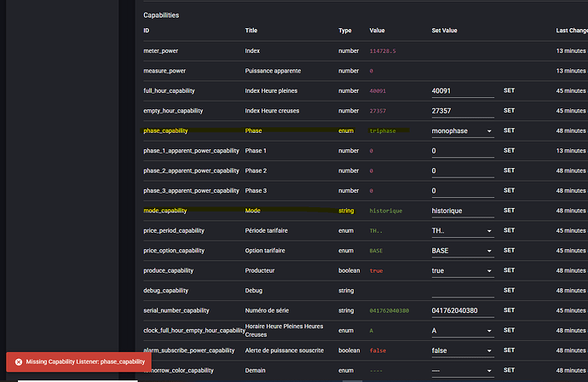The width and height of the screenshot is (588, 382).
Task: Click the mode_capability ID cell
Action: tap(164, 211)
